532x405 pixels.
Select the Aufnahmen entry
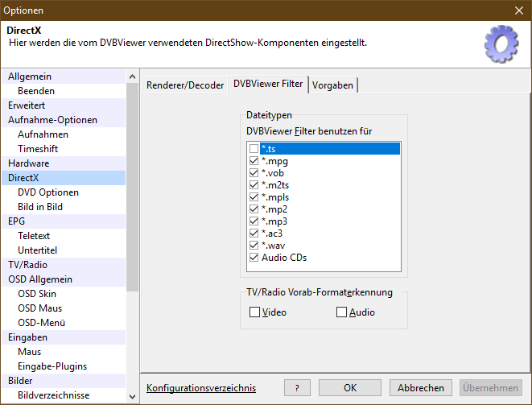(64, 134)
